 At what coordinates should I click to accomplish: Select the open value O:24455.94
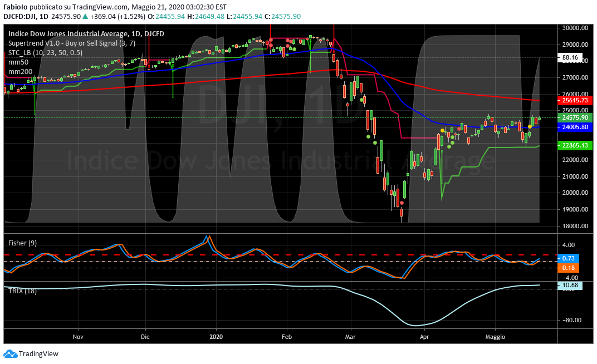(166, 16)
